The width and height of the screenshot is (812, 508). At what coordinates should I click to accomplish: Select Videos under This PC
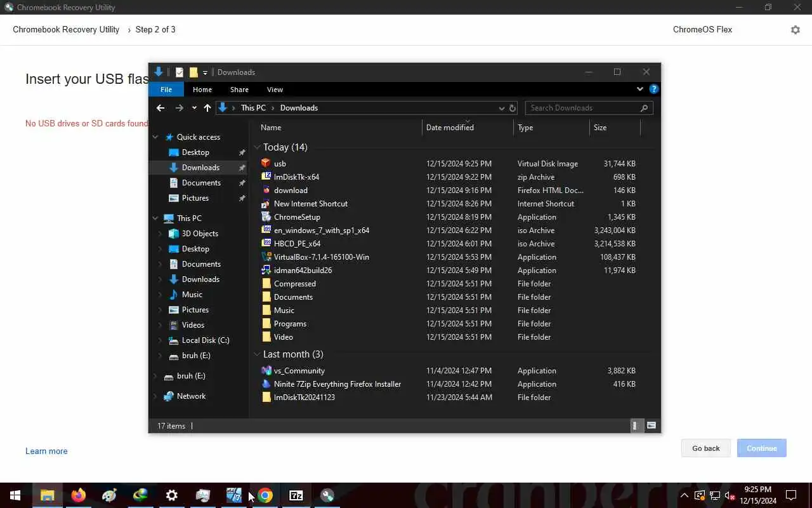tap(199, 325)
